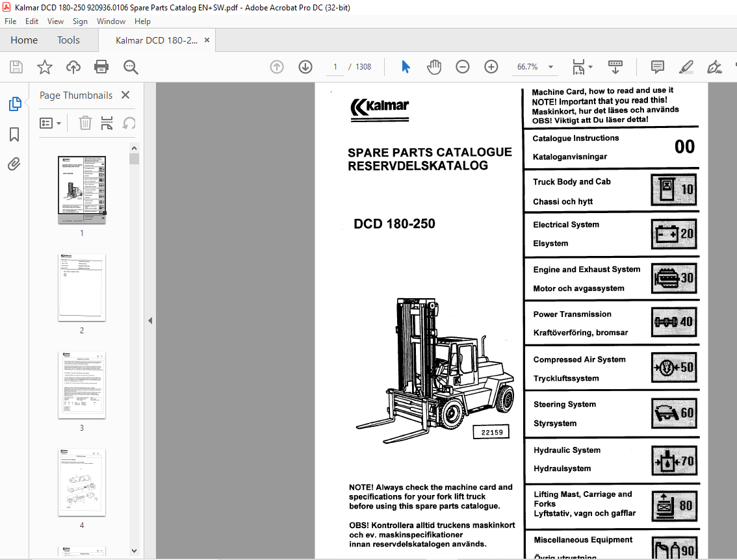Close the Kalmar DCD document tab
The width and height of the screenshot is (737, 560).
coord(207,40)
